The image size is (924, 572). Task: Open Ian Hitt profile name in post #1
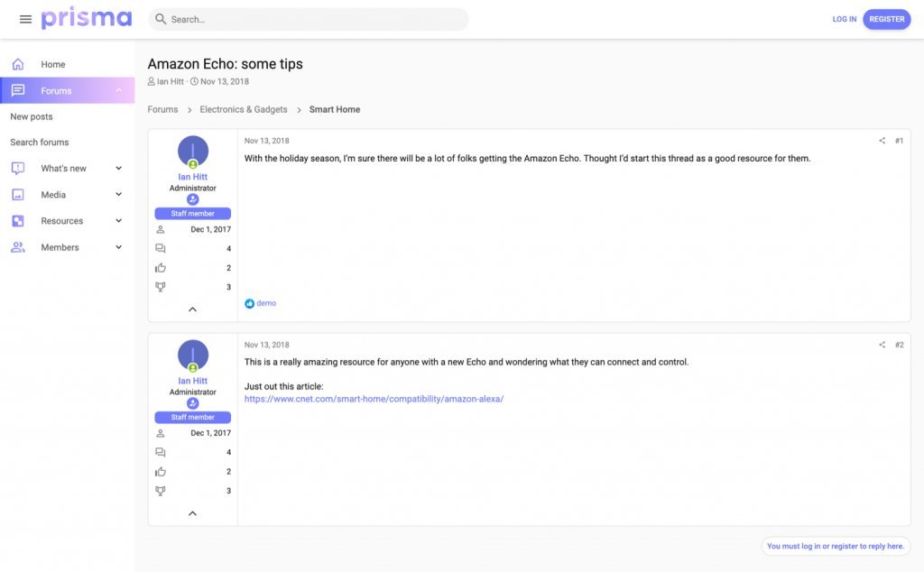point(193,177)
